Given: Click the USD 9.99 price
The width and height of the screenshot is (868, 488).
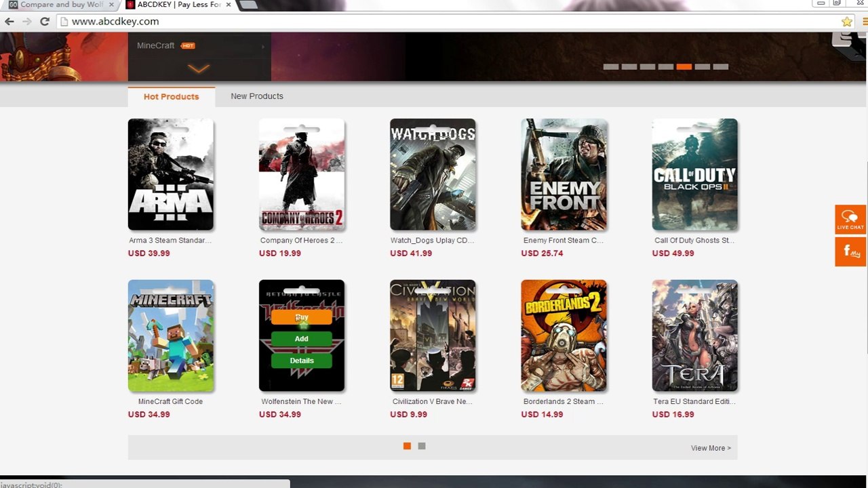Looking at the screenshot, I should [x=409, y=415].
